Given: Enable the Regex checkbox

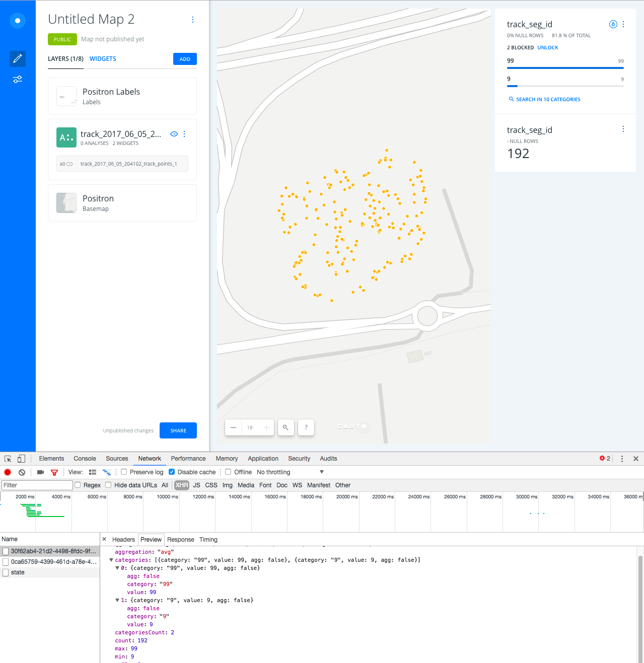Looking at the screenshot, I should tap(78, 485).
